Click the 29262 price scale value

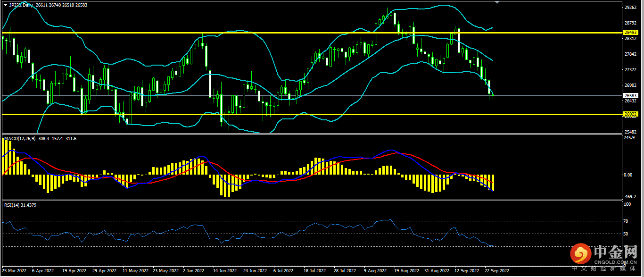click(x=630, y=8)
